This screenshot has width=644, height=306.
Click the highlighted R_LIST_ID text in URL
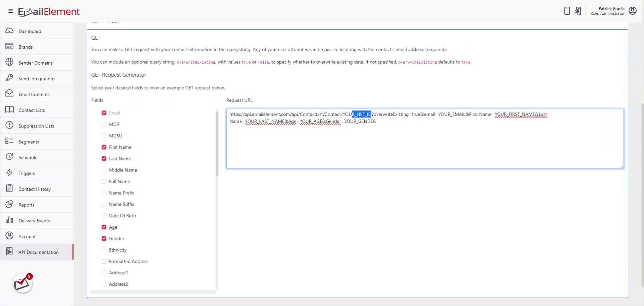(362, 114)
